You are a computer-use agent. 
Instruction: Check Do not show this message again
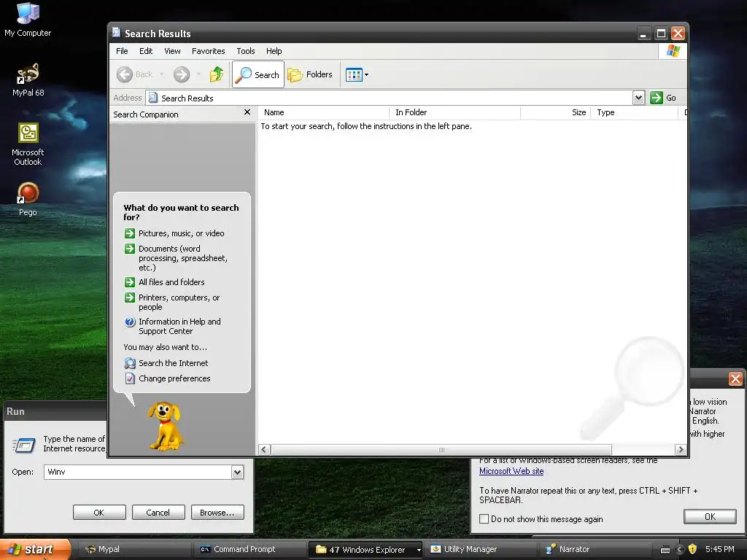coord(484,519)
